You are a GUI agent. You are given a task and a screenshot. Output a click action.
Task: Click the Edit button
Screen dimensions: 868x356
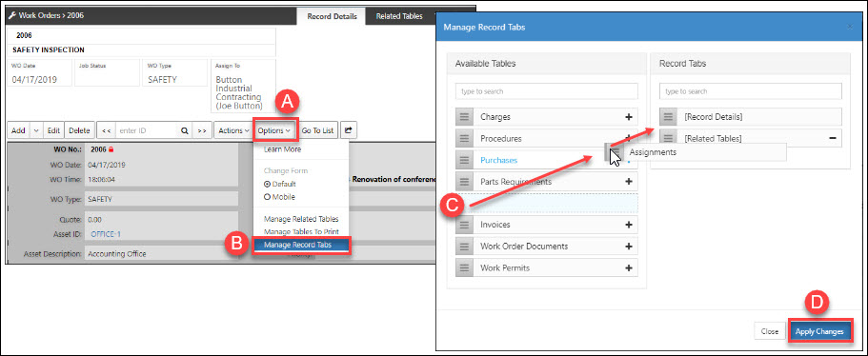tap(53, 130)
